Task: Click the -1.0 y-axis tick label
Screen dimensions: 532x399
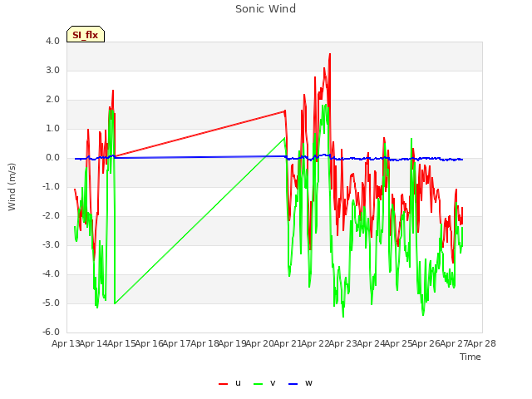Action: point(51,186)
